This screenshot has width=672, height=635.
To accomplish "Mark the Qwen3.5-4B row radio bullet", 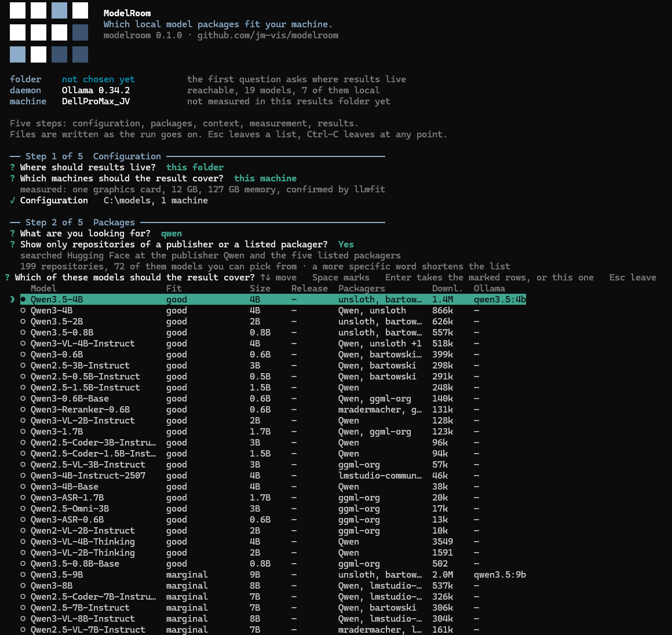I will (23, 300).
